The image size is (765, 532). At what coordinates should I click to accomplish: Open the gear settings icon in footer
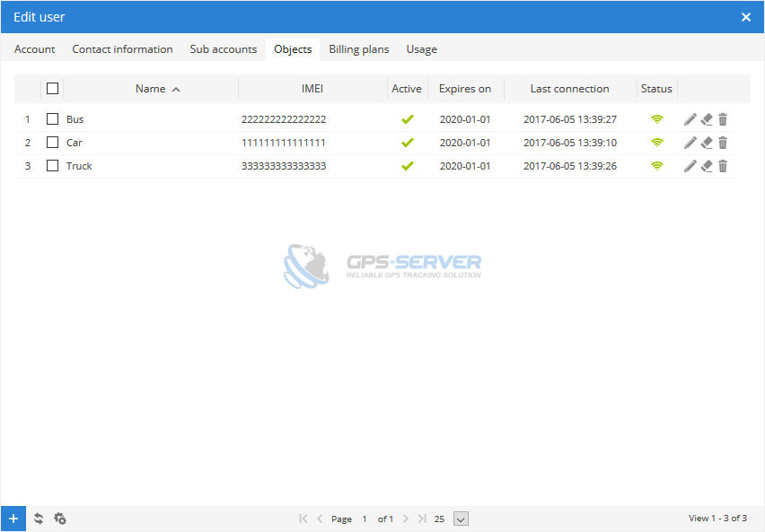point(60,519)
